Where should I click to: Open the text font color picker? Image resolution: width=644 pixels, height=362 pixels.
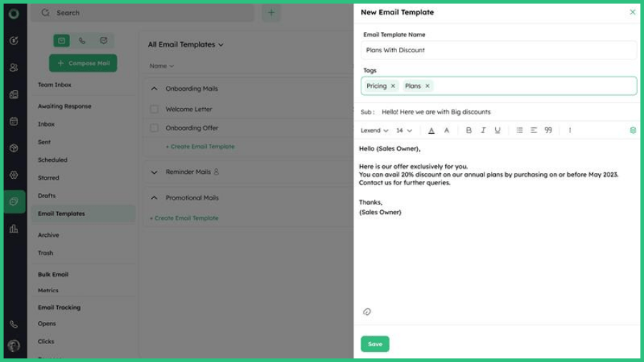431,130
